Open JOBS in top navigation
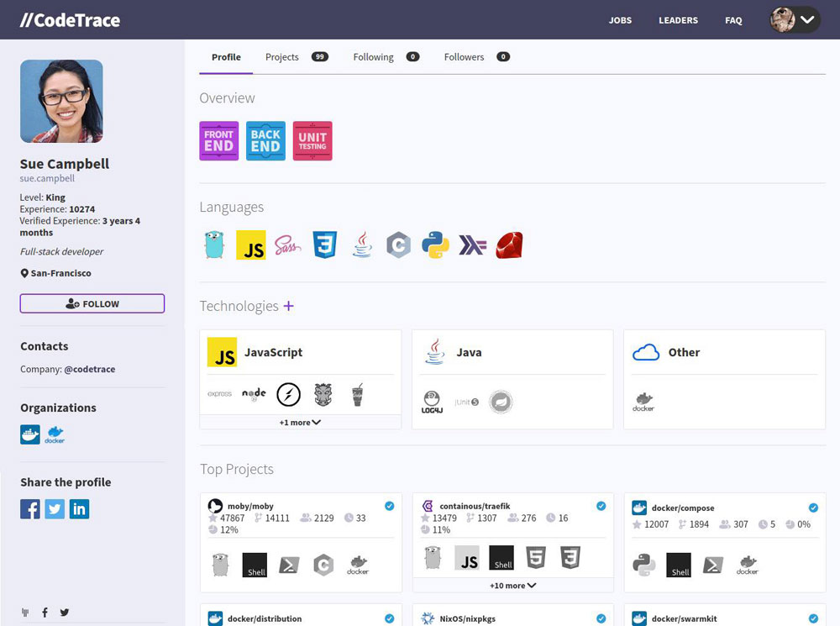 pyautogui.click(x=620, y=20)
